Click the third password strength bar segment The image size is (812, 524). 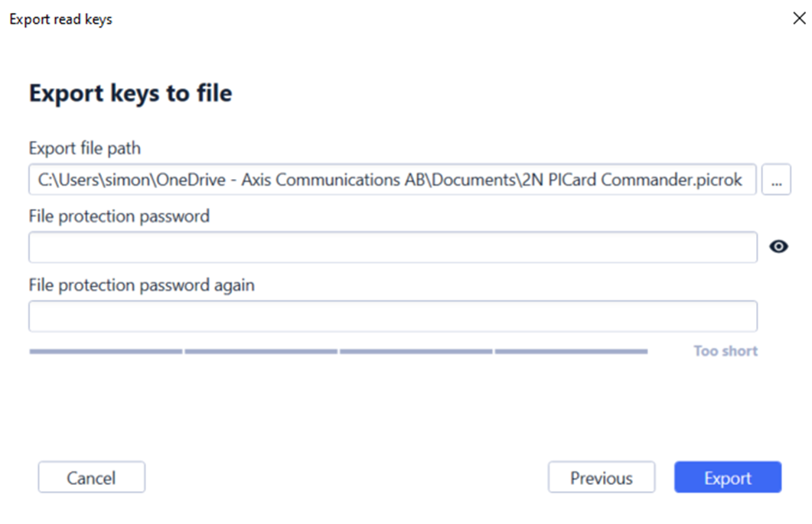[x=416, y=352]
